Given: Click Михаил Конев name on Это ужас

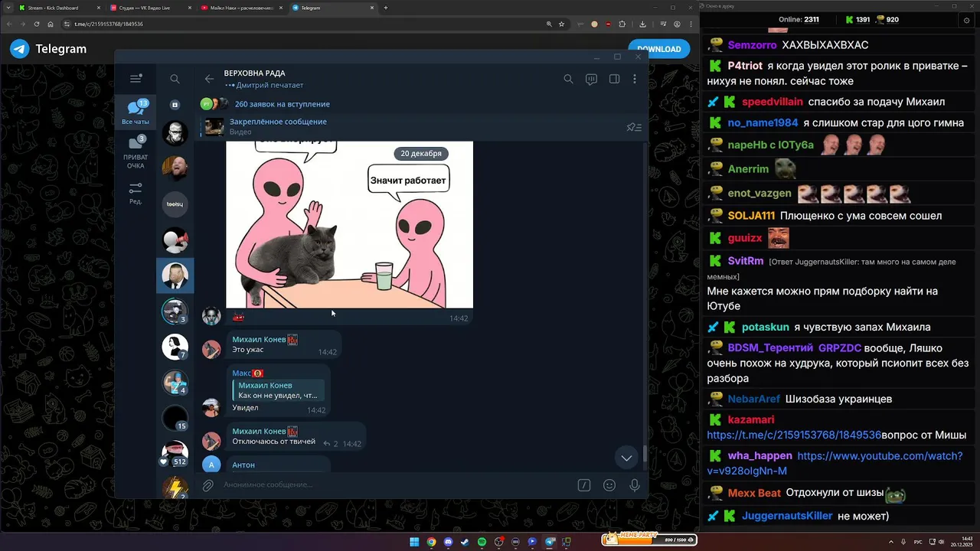Looking at the screenshot, I should click(x=259, y=340).
